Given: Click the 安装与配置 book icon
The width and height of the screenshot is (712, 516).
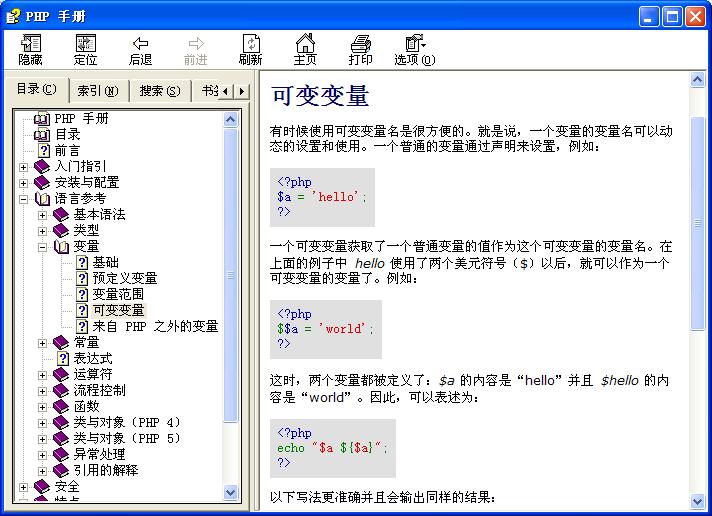Looking at the screenshot, I should click(x=42, y=183).
